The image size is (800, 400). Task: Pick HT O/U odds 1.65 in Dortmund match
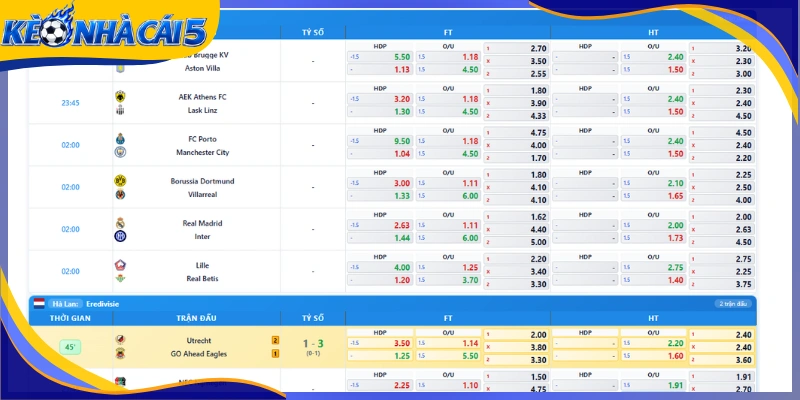click(x=654, y=196)
